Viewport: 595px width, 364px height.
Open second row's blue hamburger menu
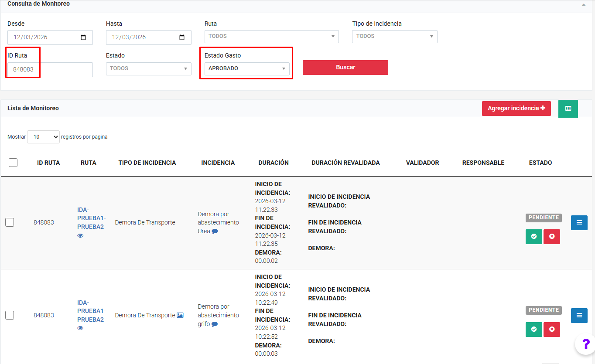point(579,316)
